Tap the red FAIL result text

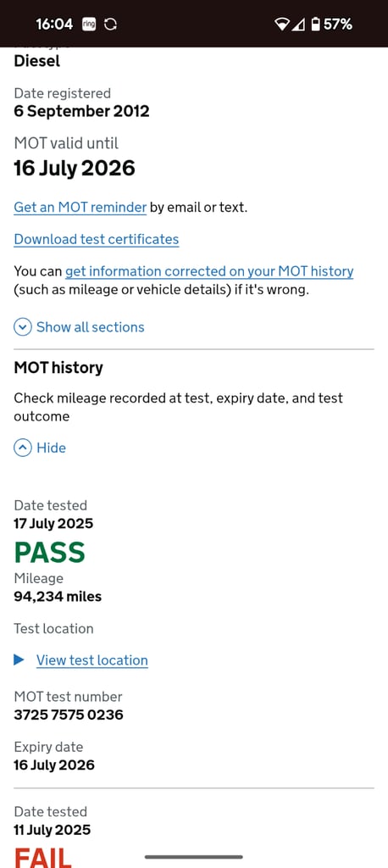tap(43, 857)
